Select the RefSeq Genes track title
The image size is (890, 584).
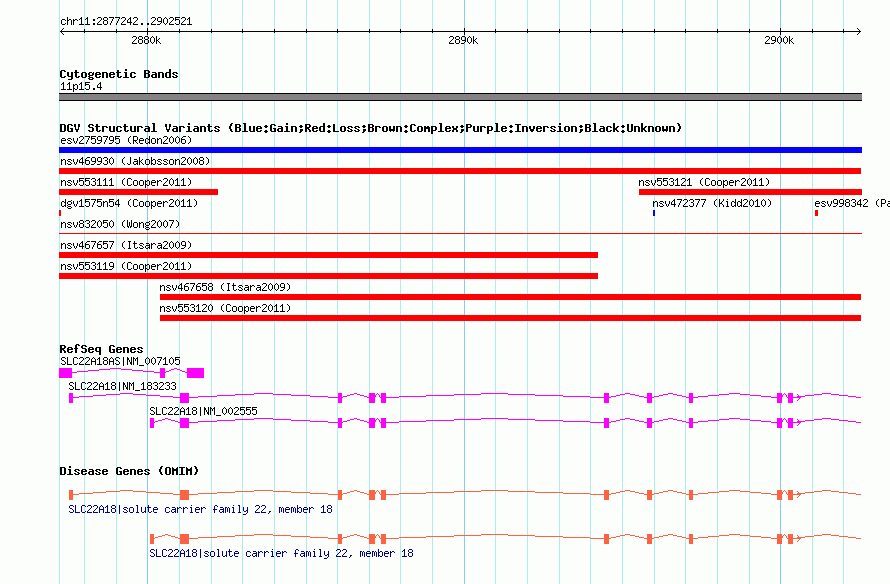101,349
